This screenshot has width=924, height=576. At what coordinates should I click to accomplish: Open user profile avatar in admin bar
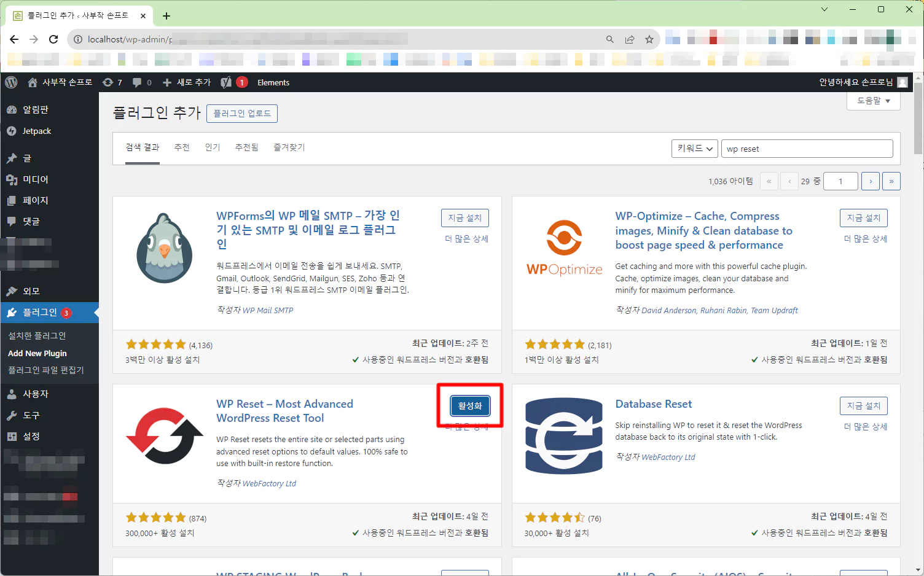coord(902,82)
